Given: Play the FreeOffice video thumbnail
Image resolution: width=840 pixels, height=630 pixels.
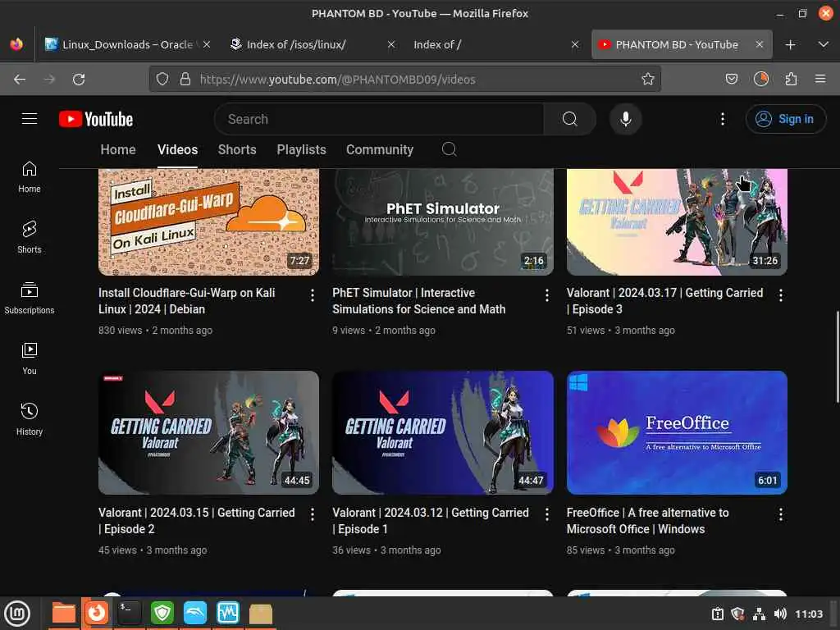Looking at the screenshot, I should point(677,433).
